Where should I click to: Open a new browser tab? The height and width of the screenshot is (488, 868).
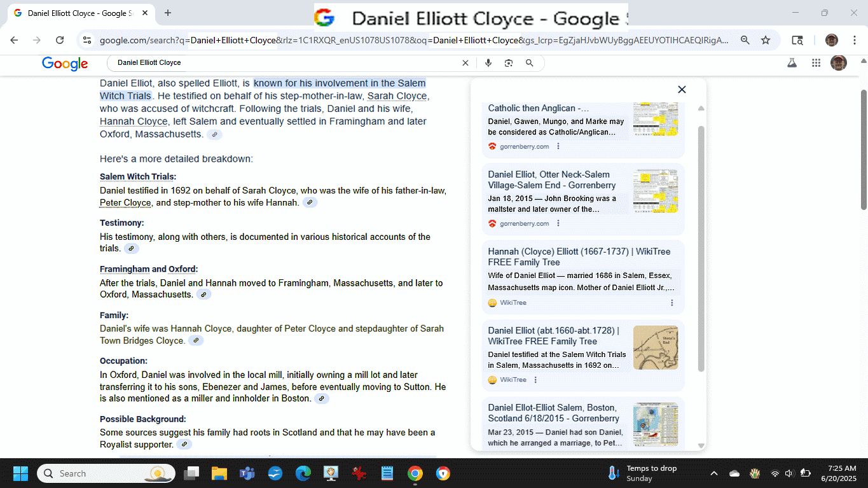click(168, 13)
